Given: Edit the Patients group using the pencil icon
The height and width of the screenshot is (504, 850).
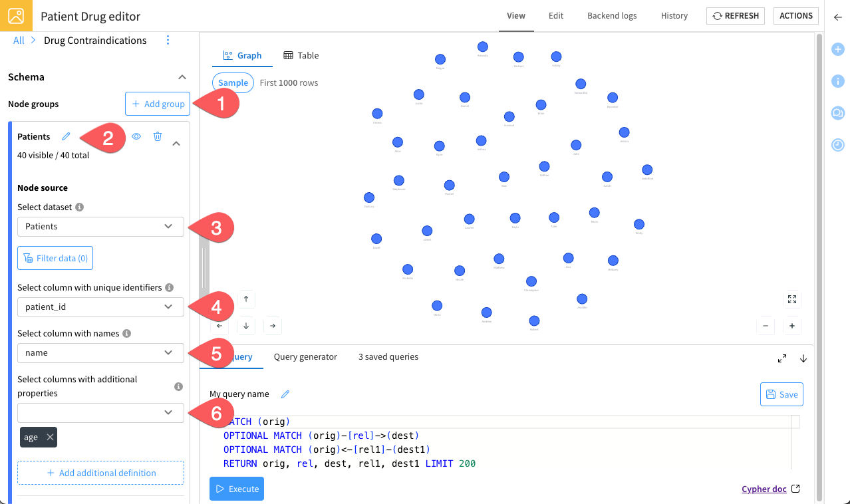Looking at the screenshot, I should (65, 136).
